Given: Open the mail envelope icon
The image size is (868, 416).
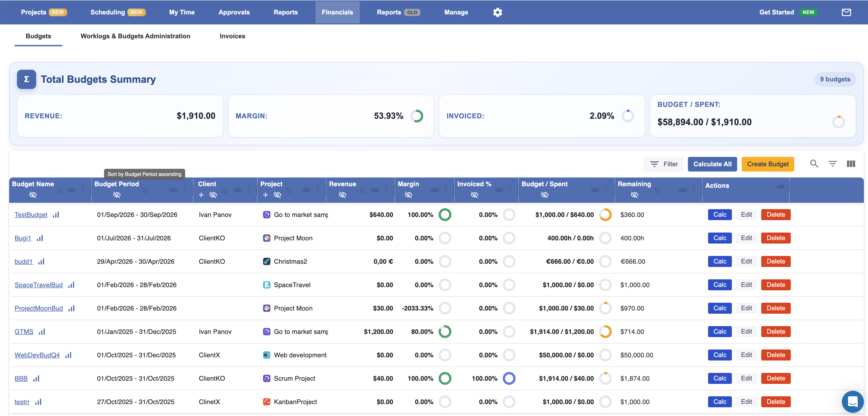Looking at the screenshot, I should pyautogui.click(x=846, y=12).
